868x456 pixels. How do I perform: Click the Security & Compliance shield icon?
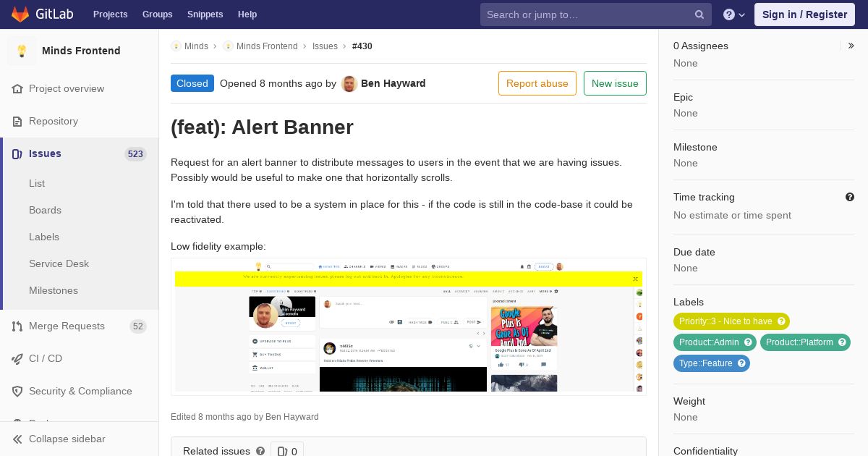click(17, 392)
